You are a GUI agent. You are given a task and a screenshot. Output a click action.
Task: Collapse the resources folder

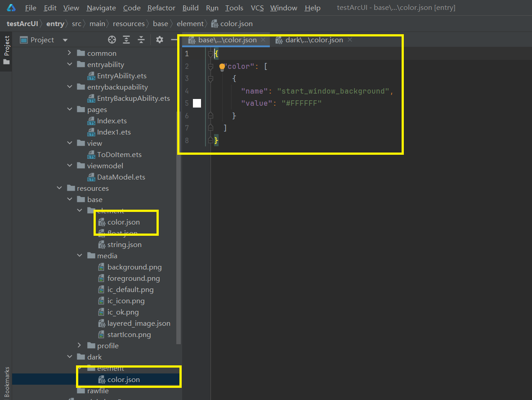coord(59,188)
